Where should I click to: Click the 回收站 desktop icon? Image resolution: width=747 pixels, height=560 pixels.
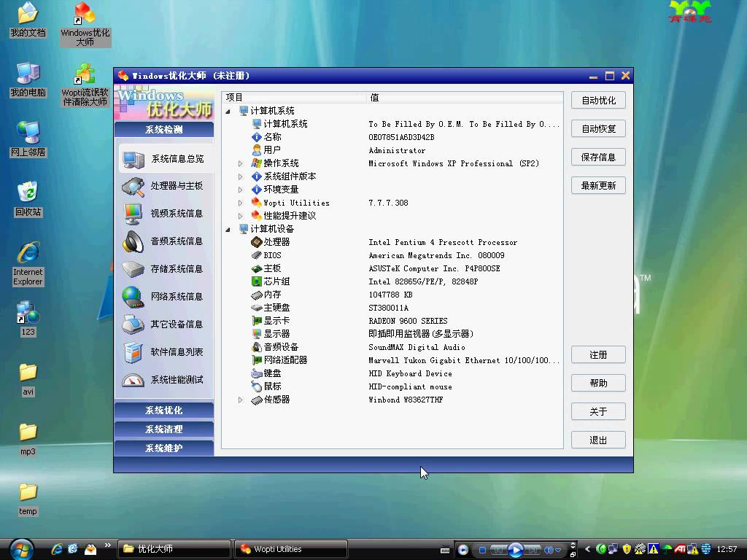[x=28, y=199]
